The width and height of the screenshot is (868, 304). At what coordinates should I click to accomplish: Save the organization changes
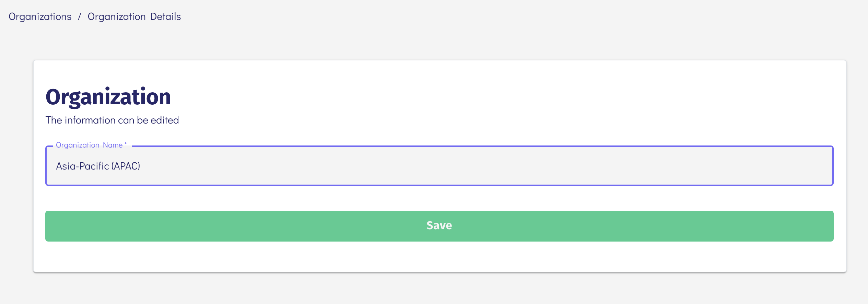click(439, 226)
